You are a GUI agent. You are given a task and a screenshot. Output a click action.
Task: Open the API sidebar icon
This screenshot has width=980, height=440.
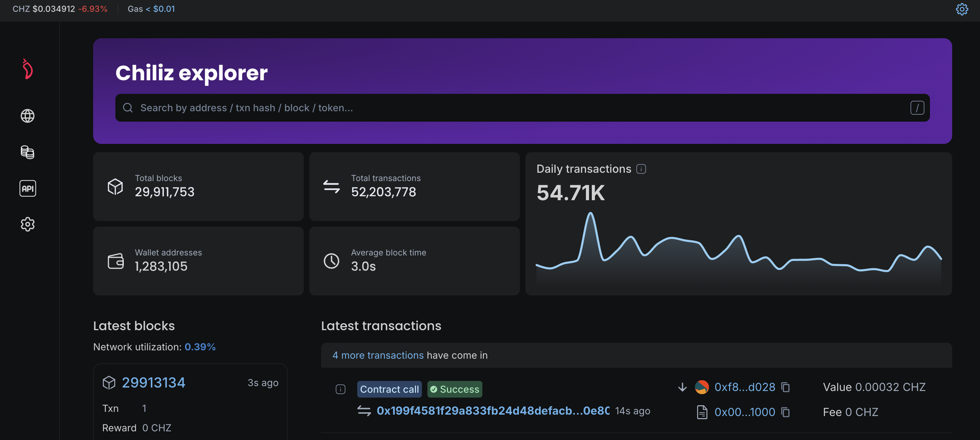27,188
